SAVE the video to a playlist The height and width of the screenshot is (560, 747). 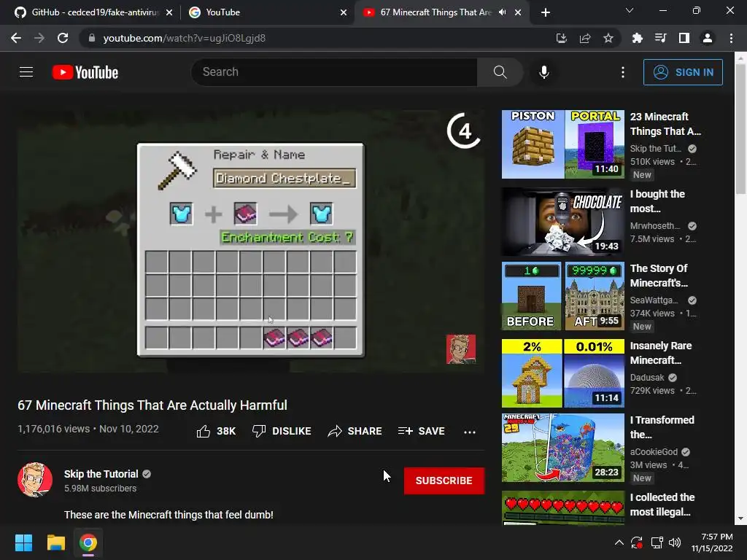tap(421, 431)
